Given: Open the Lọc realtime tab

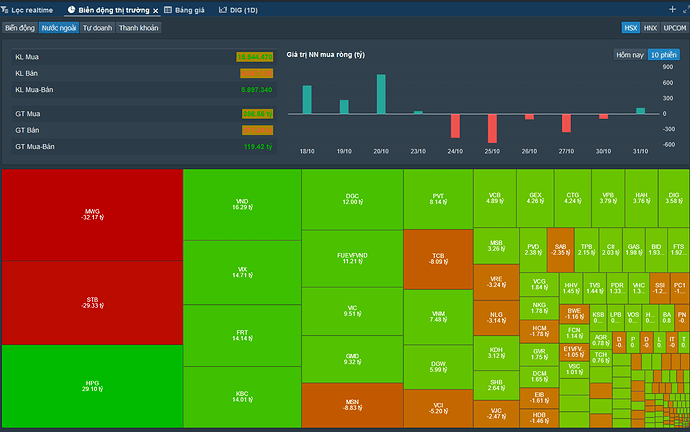Looking at the screenshot, I should 27,10.
